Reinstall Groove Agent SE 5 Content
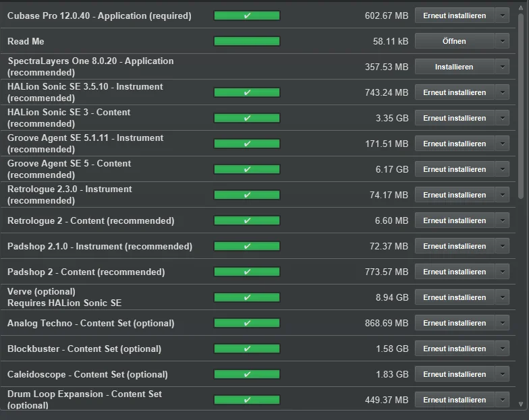Viewport: 529px width, 420px height. click(x=455, y=169)
